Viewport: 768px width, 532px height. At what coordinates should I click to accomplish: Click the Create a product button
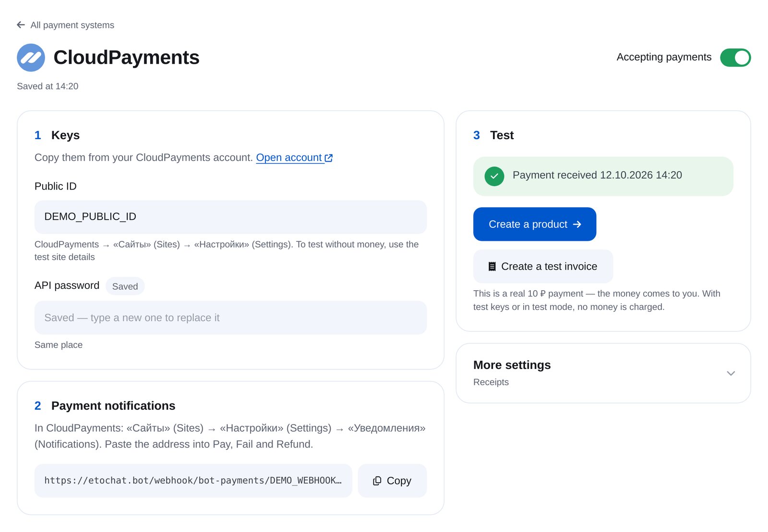click(535, 224)
